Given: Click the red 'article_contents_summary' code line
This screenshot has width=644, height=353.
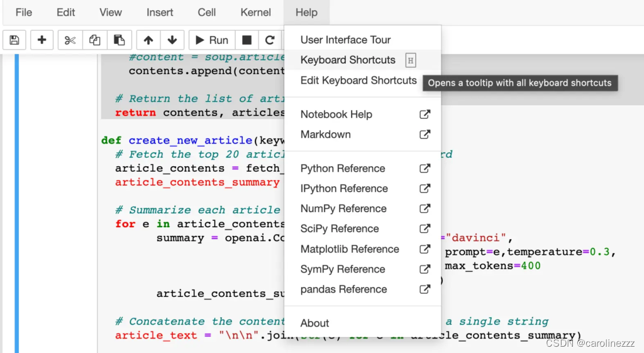Looking at the screenshot, I should coord(197,182).
